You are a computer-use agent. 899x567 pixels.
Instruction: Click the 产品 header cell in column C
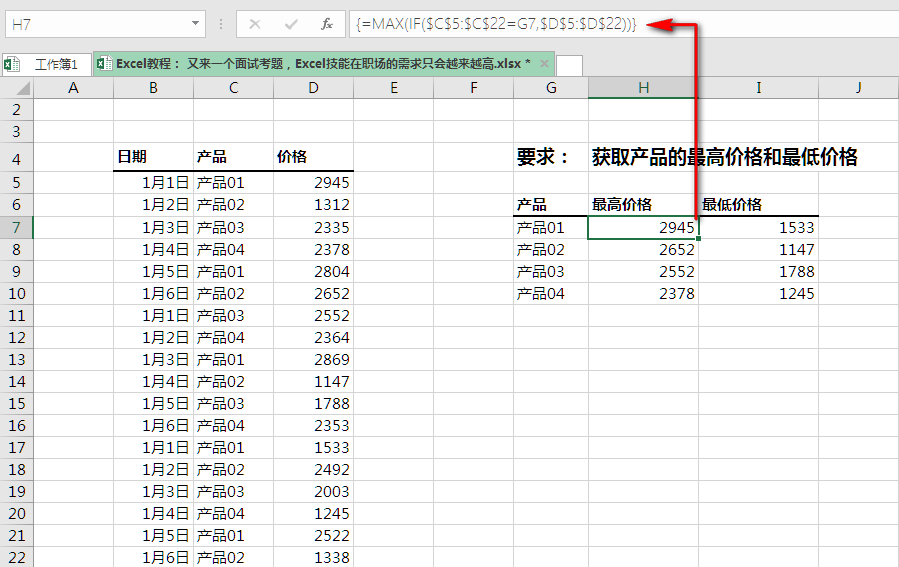(x=233, y=157)
